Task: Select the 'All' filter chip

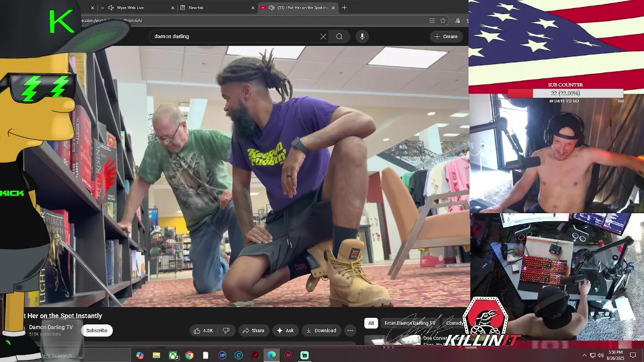Action: [371, 323]
